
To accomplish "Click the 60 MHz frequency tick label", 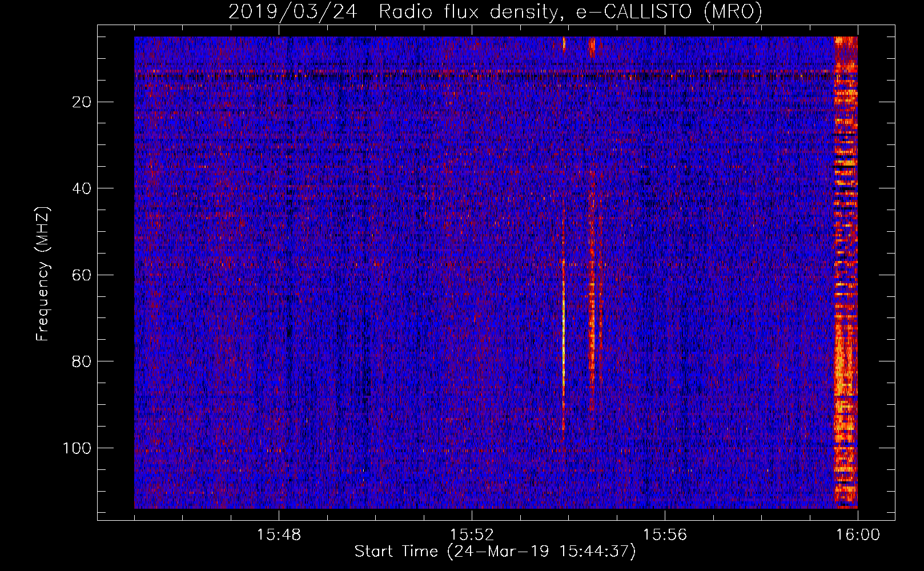I will (x=82, y=275).
